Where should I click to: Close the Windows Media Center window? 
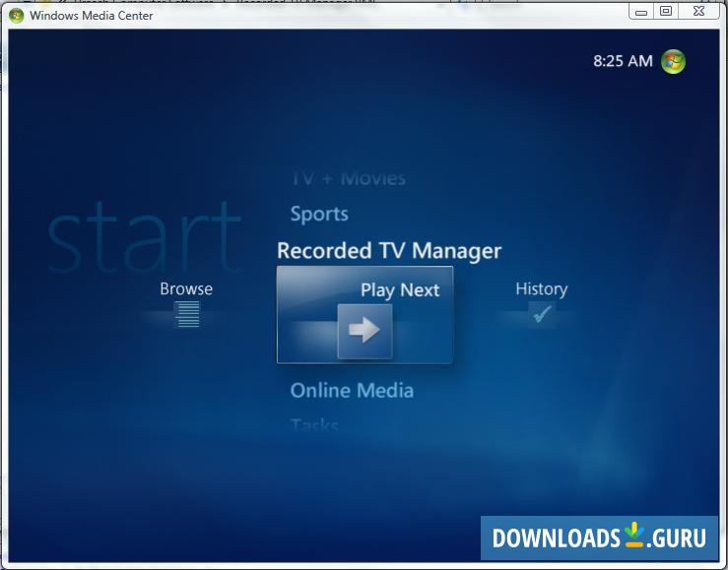[698, 12]
